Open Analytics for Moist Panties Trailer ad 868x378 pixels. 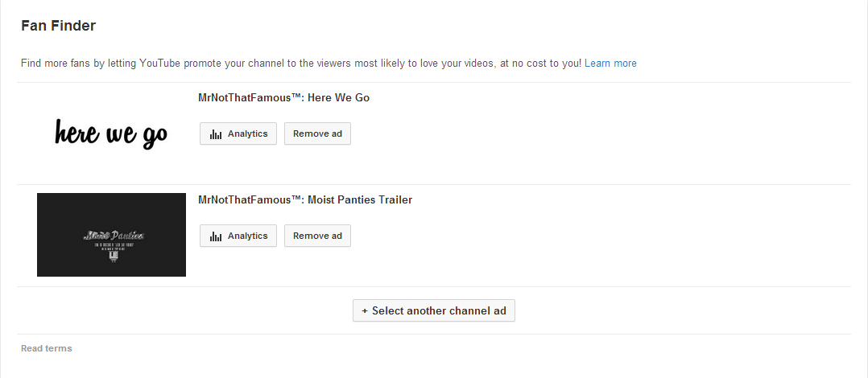pyautogui.click(x=238, y=236)
